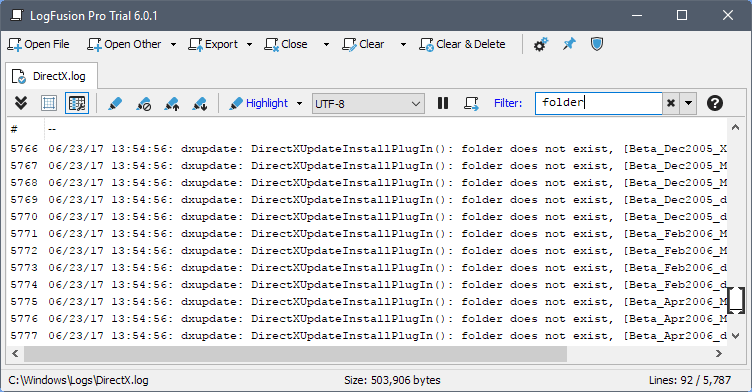Click the Export button
This screenshot has height=392, width=752.
(x=213, y=44)
